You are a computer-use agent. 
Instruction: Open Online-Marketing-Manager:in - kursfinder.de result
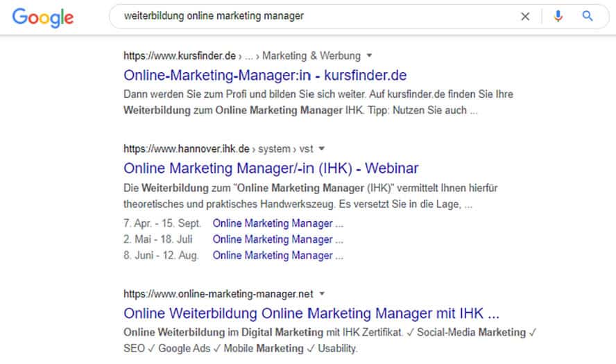[265, 76]
